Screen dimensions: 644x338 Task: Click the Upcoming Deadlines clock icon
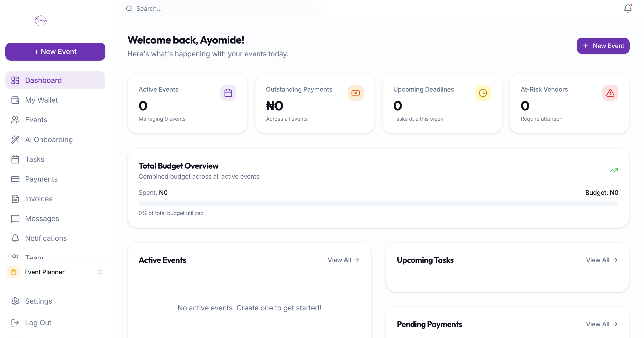483,93
